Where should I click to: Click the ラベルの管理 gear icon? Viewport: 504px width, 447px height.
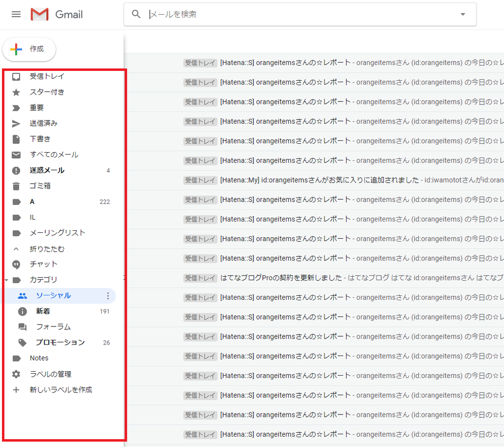pos(16,374)
